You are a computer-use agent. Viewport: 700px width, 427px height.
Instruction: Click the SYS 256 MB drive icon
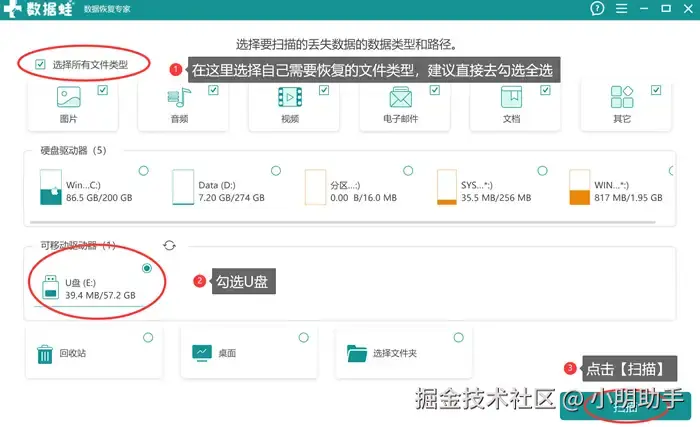447,187
